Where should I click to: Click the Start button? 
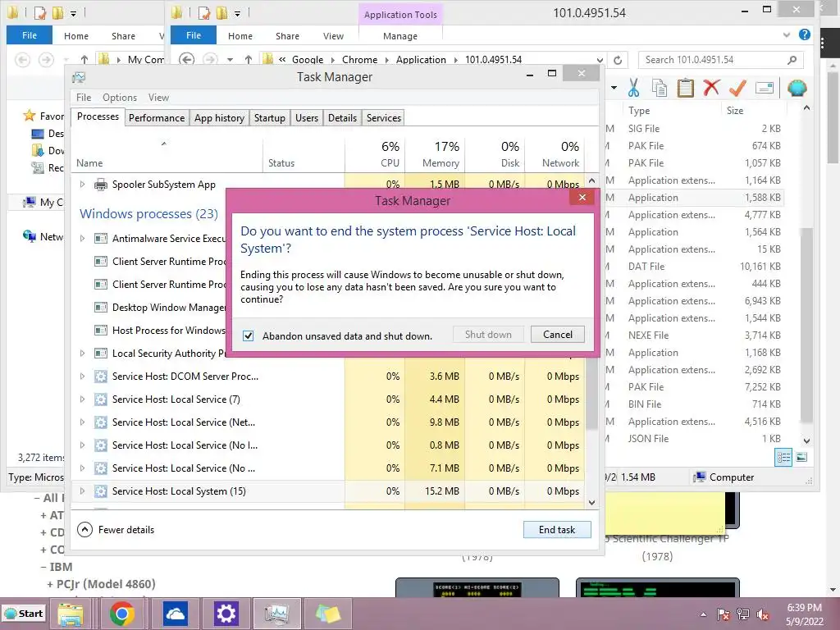click(x=24, y=614)
